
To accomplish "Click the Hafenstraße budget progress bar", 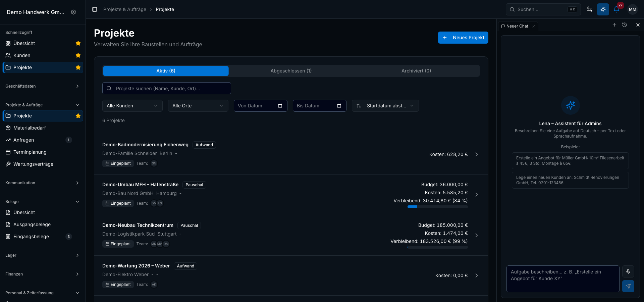I will 438,207.
